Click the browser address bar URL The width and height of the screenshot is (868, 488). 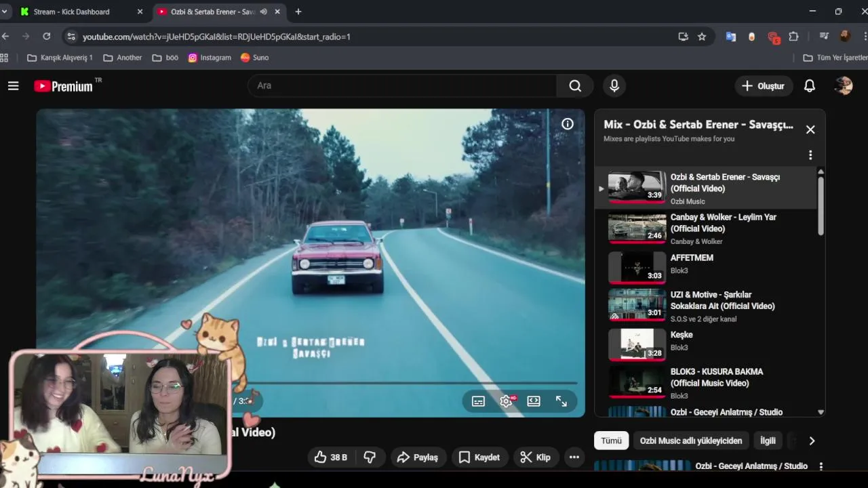click(x=216, y=37)
